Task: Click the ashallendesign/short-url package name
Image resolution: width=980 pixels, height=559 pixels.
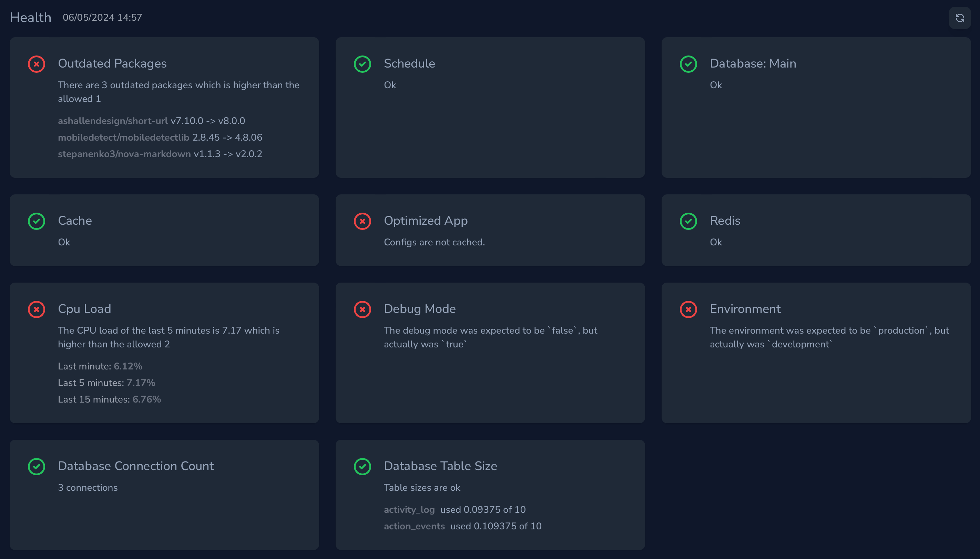Action: (x=113, y=121)
